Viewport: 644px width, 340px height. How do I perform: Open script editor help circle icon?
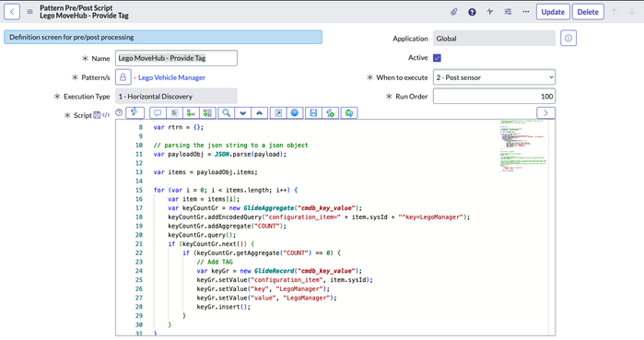[119, 112]
